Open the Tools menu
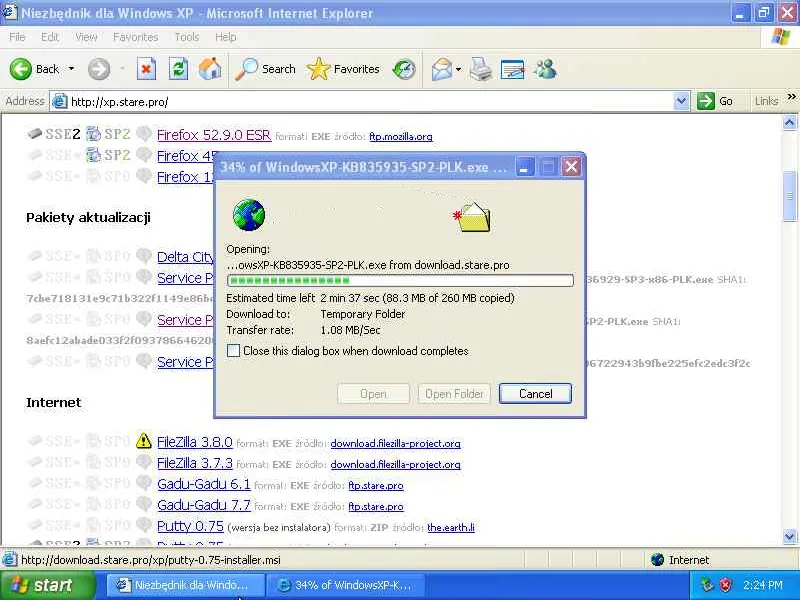Viewport: 800px width, 600px height. pyautogui.click(x=187, y=37)
